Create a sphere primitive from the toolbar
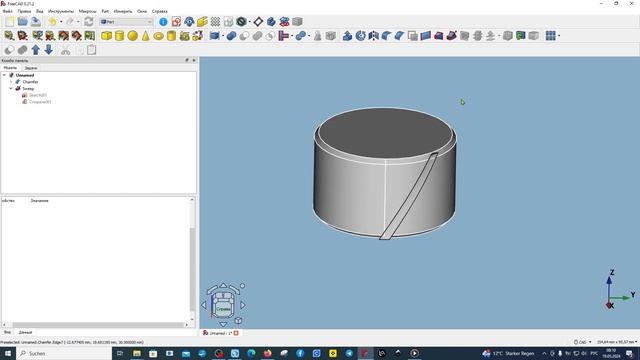The width and height of the screenshot is (640, 360). tap(133, 36)
